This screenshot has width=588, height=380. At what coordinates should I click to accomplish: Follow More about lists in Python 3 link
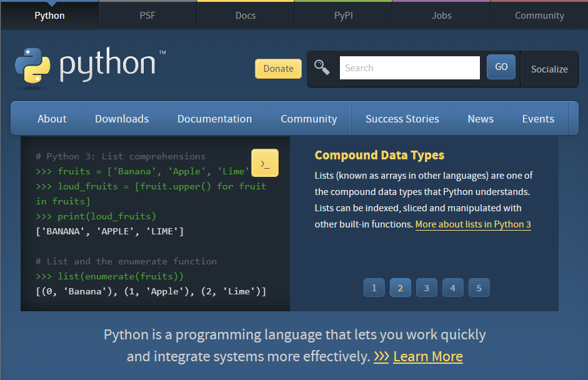pos(473,224)
